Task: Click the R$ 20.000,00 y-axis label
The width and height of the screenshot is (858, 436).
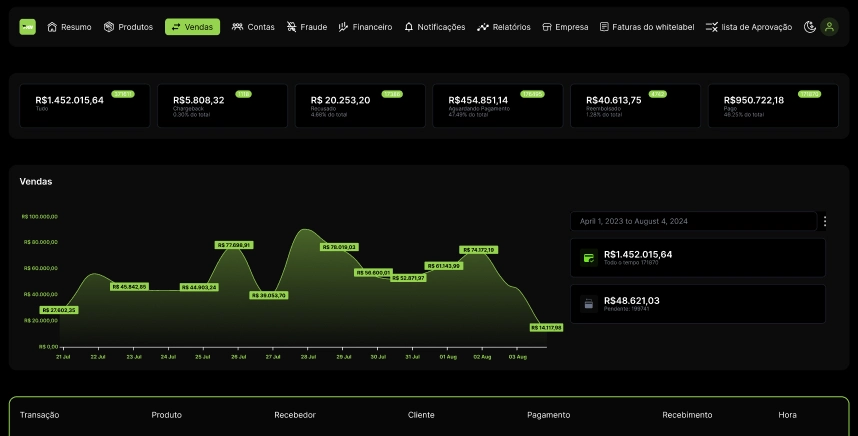Action: [40, 321]
